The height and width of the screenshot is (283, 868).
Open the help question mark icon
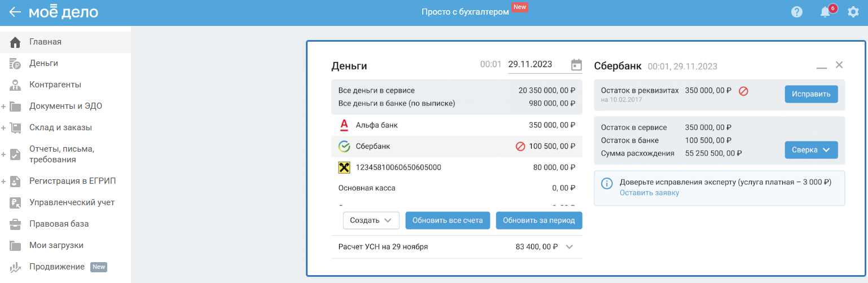(797, 12)
